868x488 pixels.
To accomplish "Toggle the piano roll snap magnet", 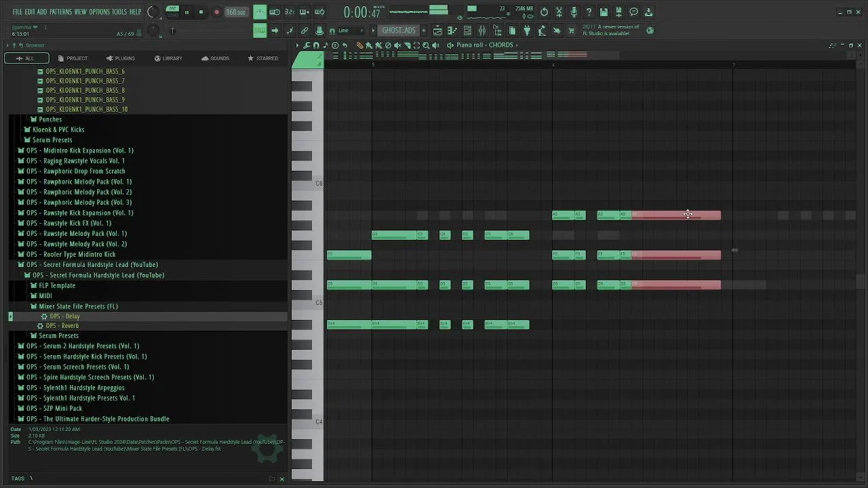I will click(316, 45).
